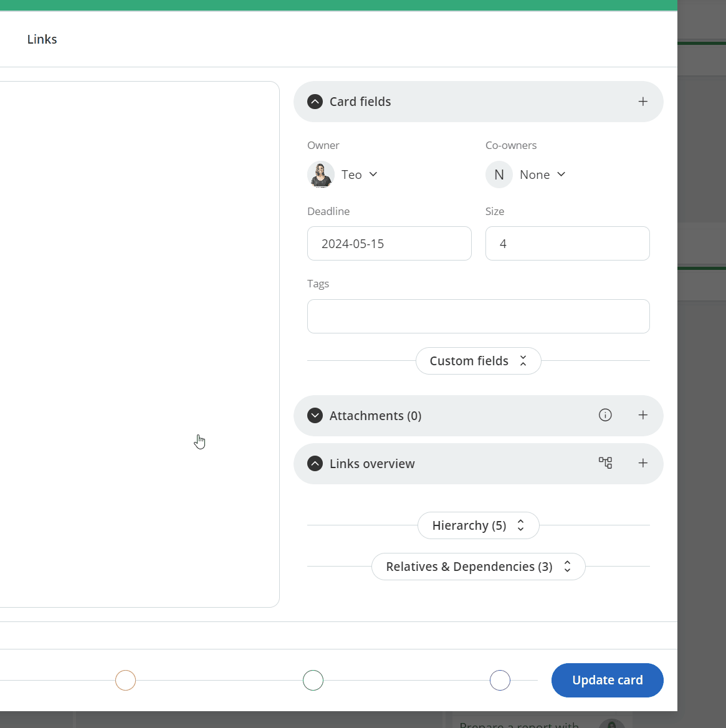726x728 pixels.
Task: Open the Owner dropdown next to Teo
Action: click(x=372, y=175)
